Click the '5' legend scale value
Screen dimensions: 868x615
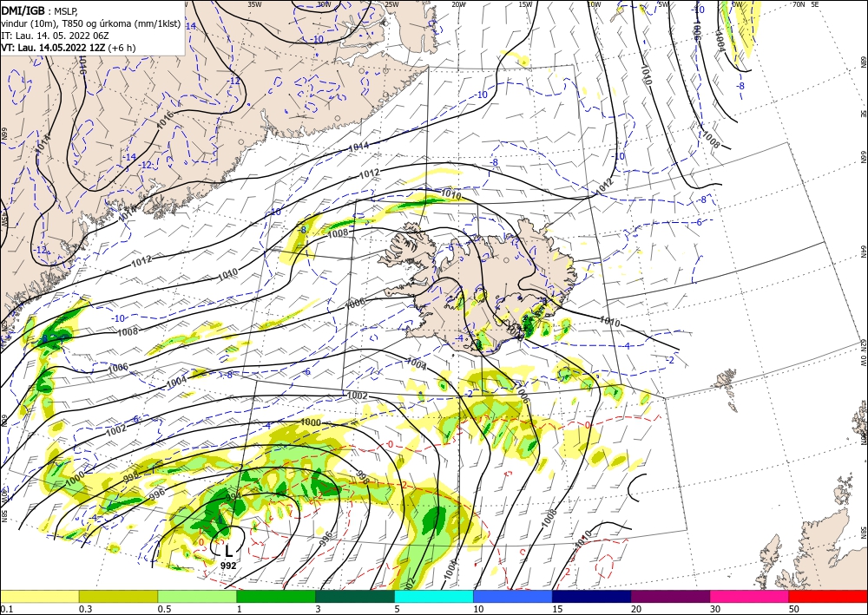pos(397,609)
